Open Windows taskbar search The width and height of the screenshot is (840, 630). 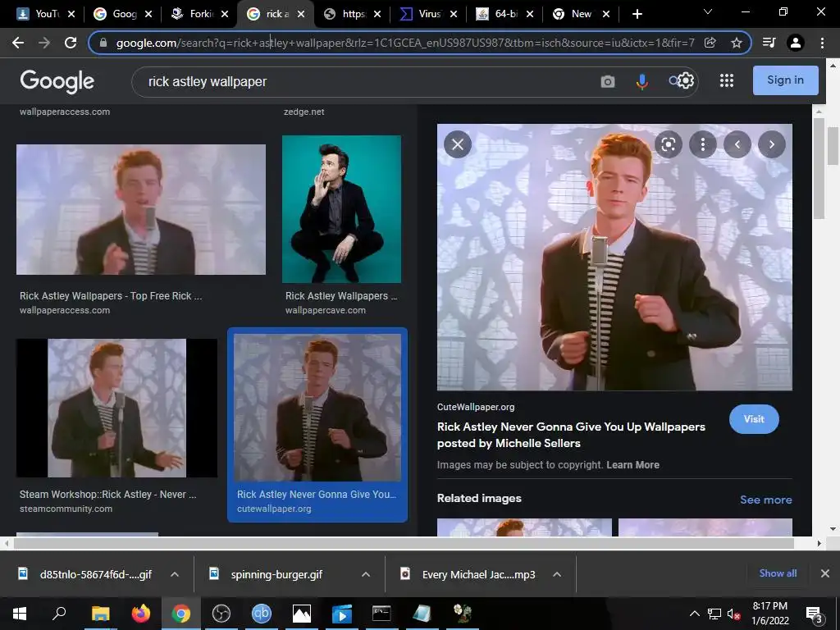click(x=59, y=614)
